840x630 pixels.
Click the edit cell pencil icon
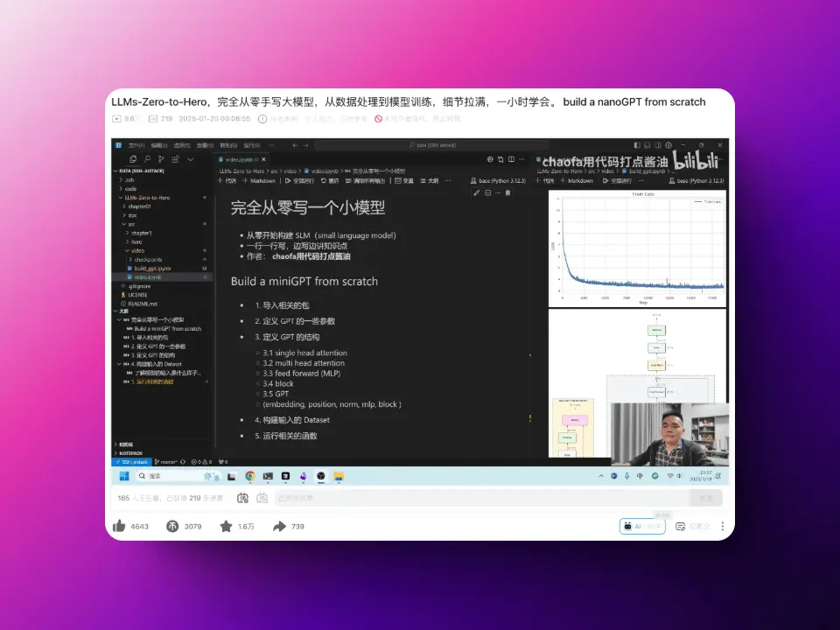(477, 192)
